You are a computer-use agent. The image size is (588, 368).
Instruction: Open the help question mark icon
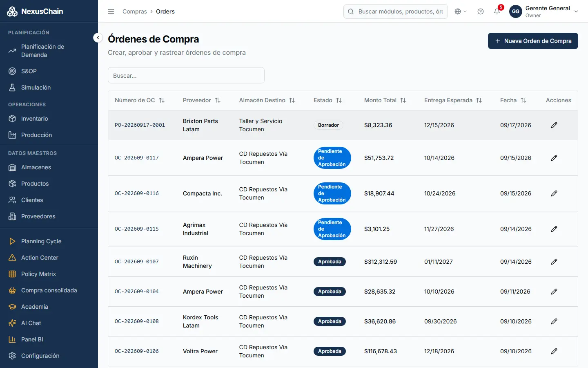(481, 11)
